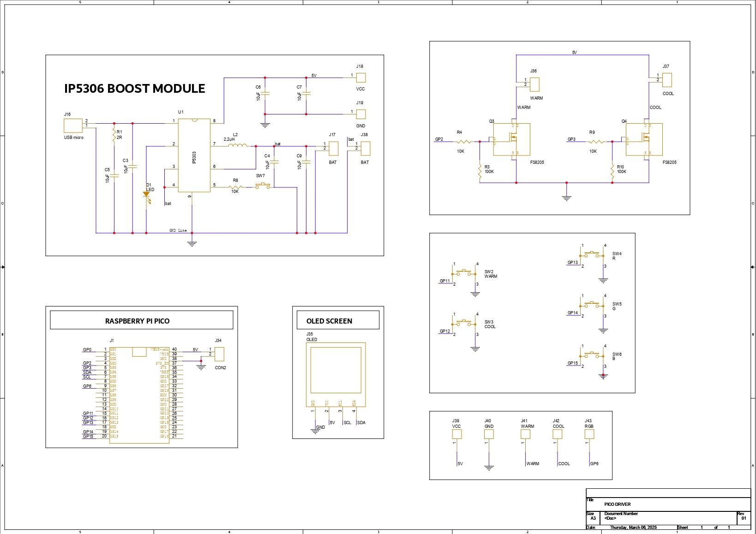Click the date 'Thursday, March 06, 2025'

(x=633, y=527)
